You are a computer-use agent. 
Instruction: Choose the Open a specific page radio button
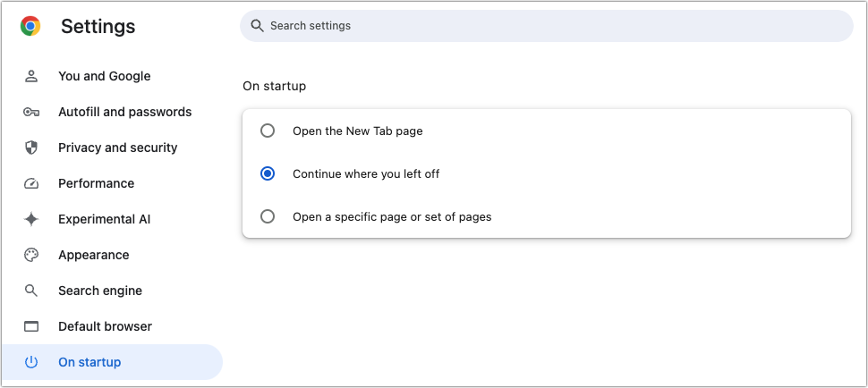tap(268, 216)
